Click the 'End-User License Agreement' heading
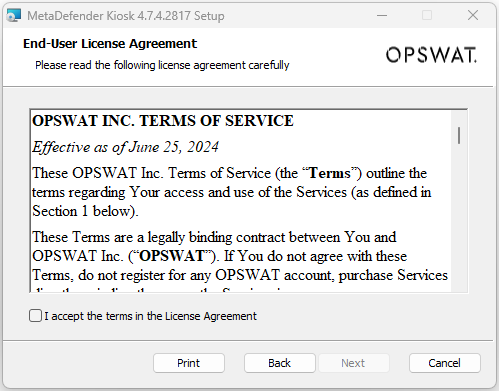499x391 pixels. 110,44
